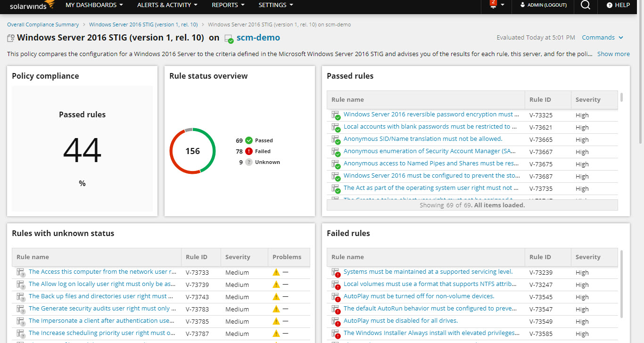Open 'The Generate security audits user right' rule
Viewport: 644px width, 343px height.
pyautogui.click(x=102, y=309)
